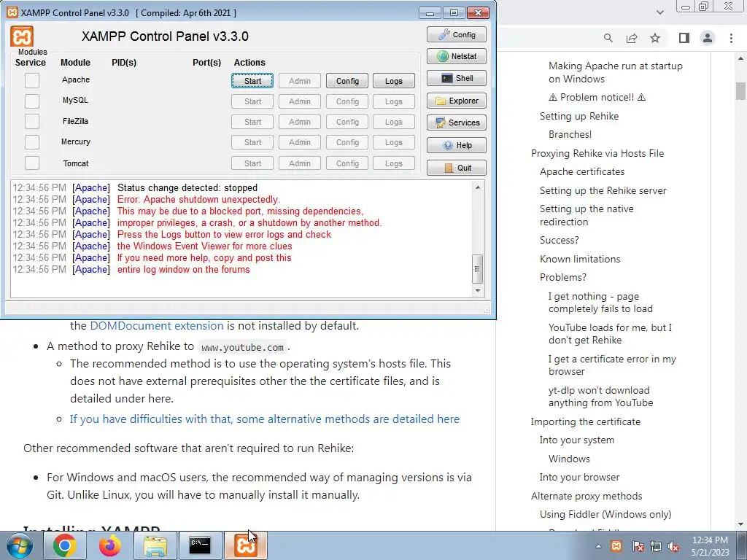Go to 'Apache certificates' section
Screen dimensions: 747x560
pyautogui.click(x=582, y=171)
